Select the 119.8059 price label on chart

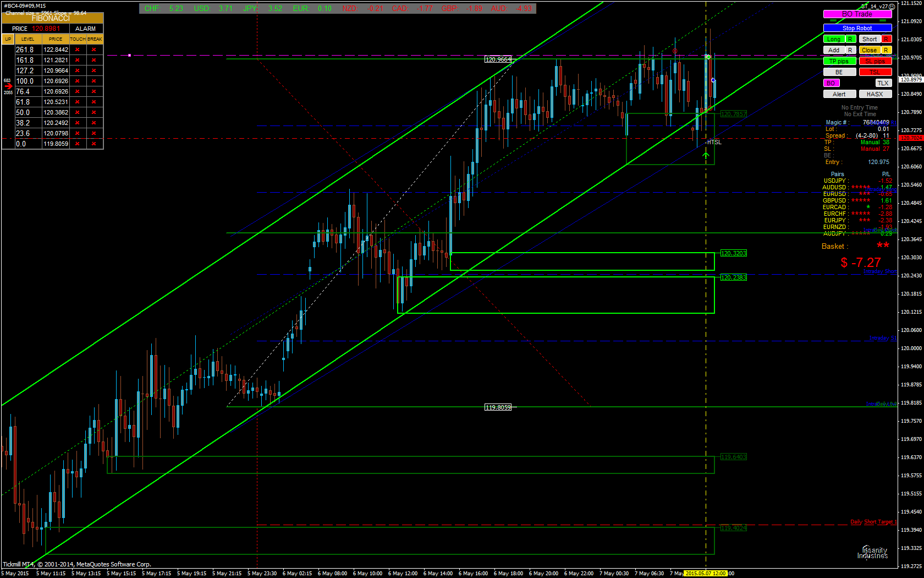tap(498, 407)
